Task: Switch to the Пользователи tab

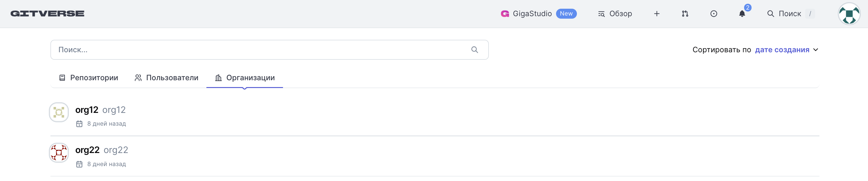Action: coord(167,78)
